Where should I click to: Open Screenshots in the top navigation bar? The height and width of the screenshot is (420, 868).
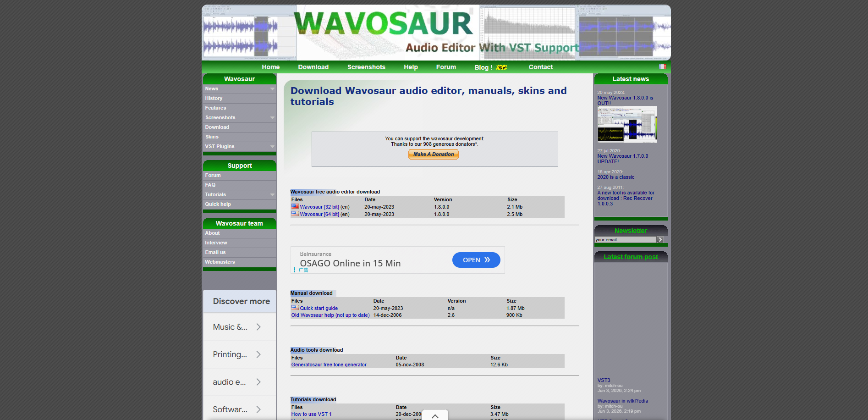366,67
